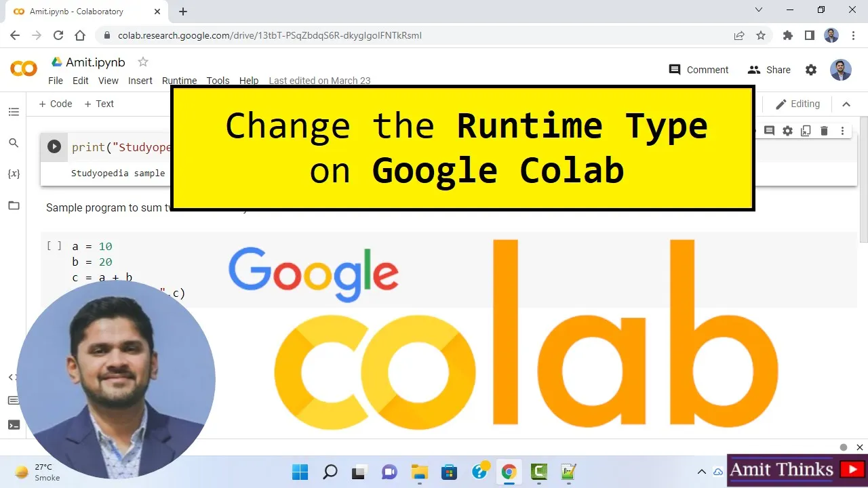
Task: Click the Share button
Action: click(x=769, y=70)
